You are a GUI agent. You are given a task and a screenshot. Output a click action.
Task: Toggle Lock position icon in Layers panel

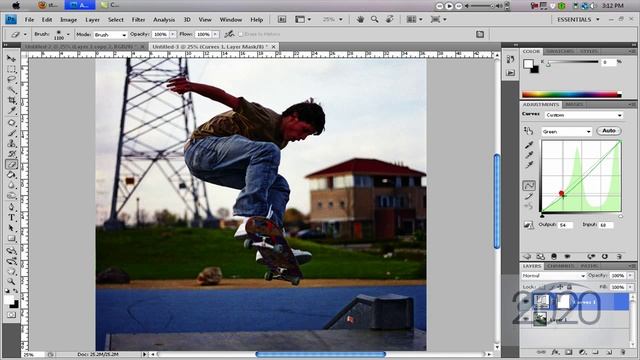pyautogui.click(x=560, y=287)
